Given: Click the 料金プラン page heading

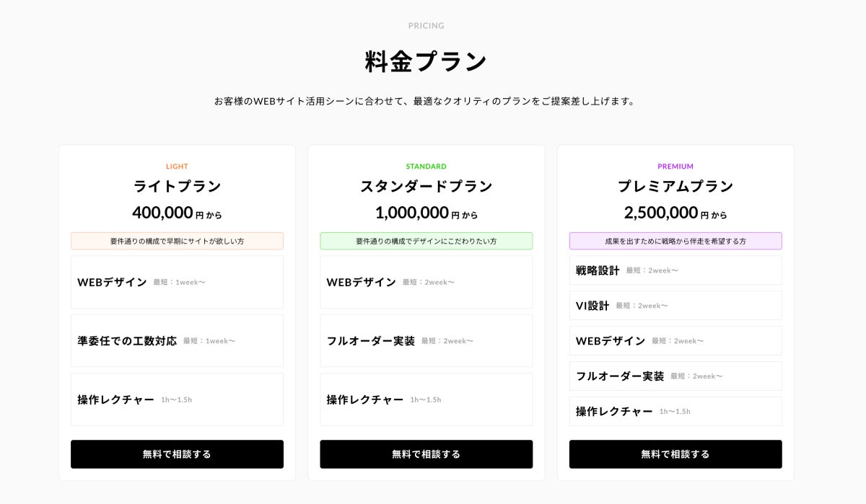Looking at the screenshot, I should pos(426,62).
